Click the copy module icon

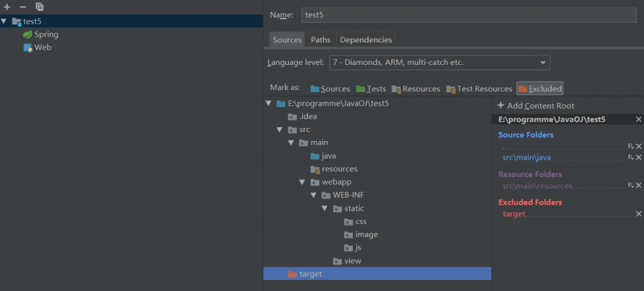coord(39,6)
